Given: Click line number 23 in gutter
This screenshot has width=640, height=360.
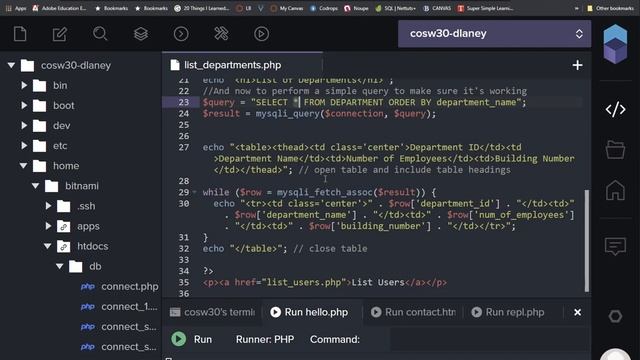Looking at the screenshot, I should (x=184, y=102).
